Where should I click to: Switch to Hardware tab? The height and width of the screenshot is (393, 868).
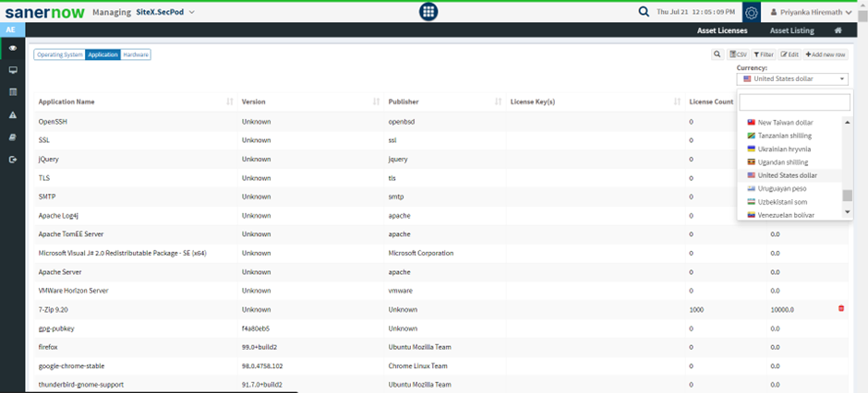pyautogui.click(x=136, y=54)
